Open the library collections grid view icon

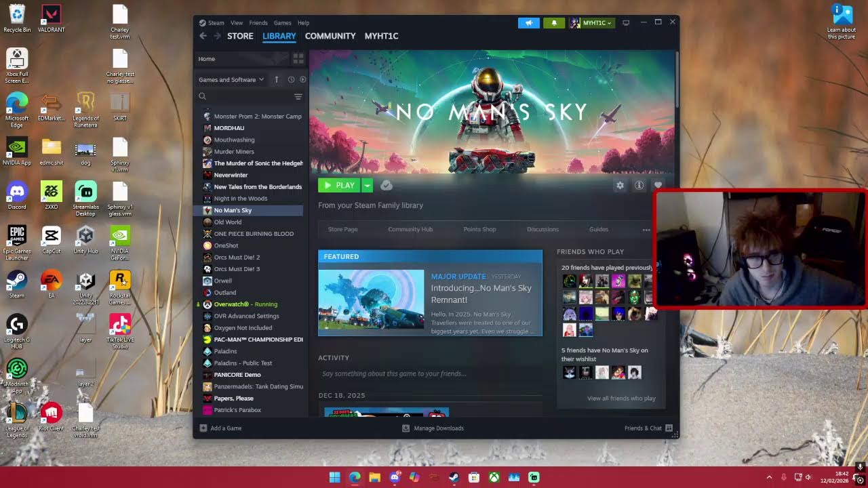298,59
